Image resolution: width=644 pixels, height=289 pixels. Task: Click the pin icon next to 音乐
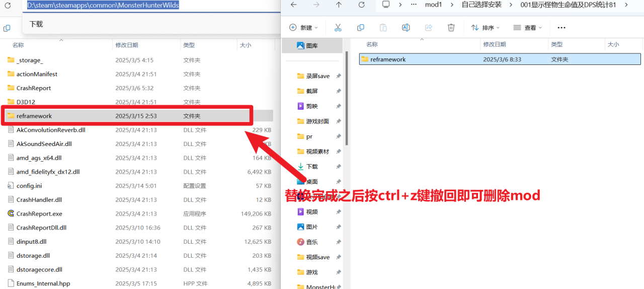[x=339, y=242]
